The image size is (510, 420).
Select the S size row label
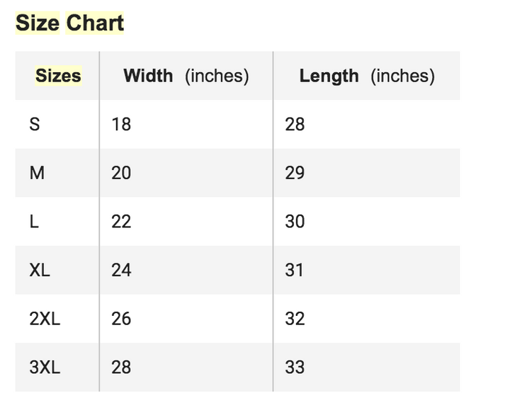[35, 125]
